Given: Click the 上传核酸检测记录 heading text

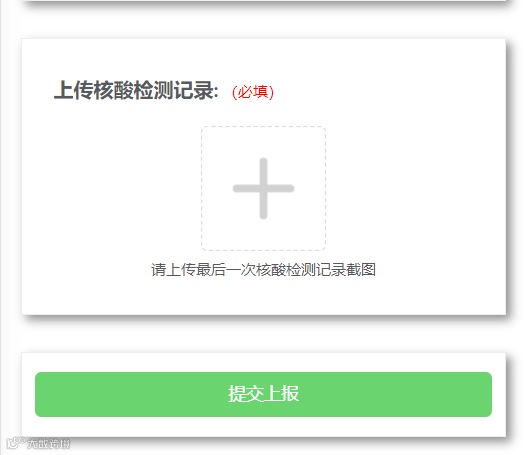Looking at the screenshot, I should pos(137,90).
